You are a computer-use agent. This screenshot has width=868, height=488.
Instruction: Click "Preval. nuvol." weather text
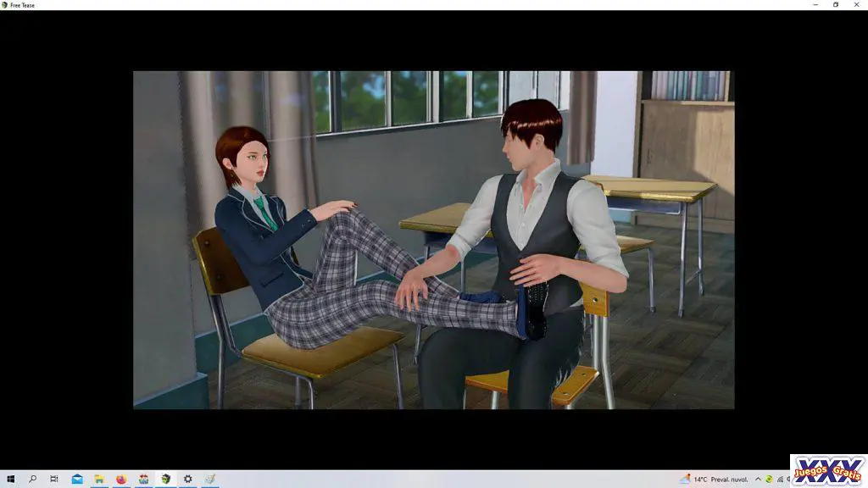[729, 480]
